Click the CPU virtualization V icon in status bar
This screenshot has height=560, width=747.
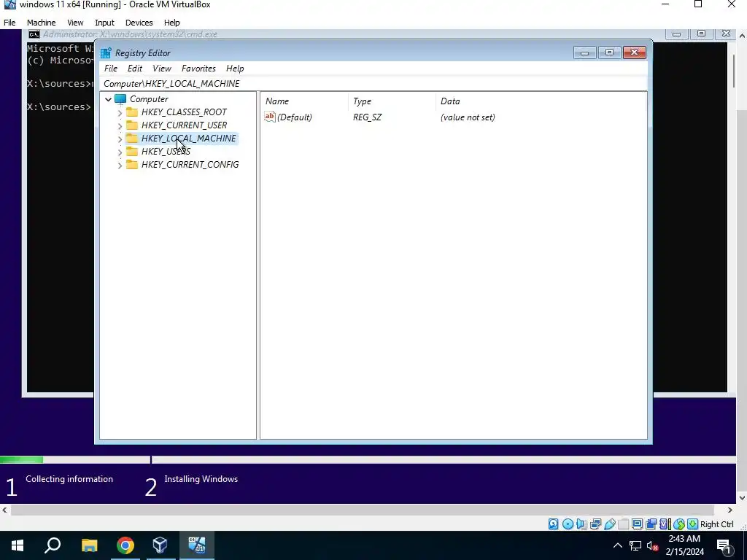tap(665, 524)
